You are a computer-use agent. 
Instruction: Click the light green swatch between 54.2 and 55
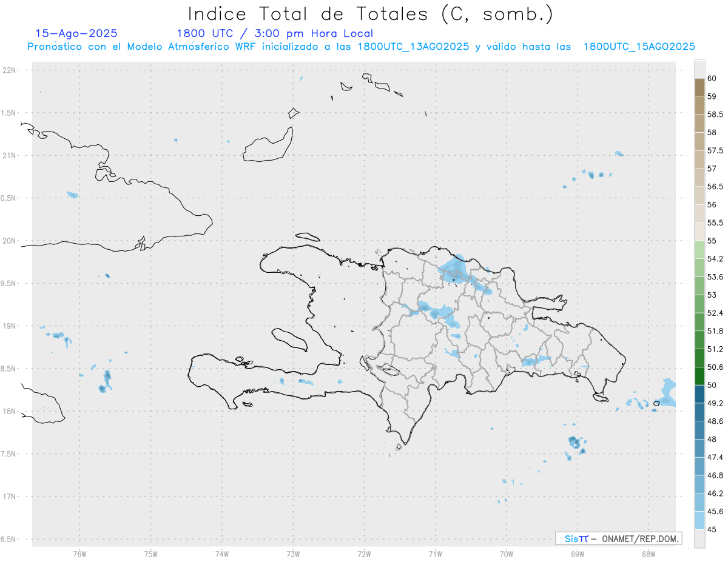pos(699,250)
